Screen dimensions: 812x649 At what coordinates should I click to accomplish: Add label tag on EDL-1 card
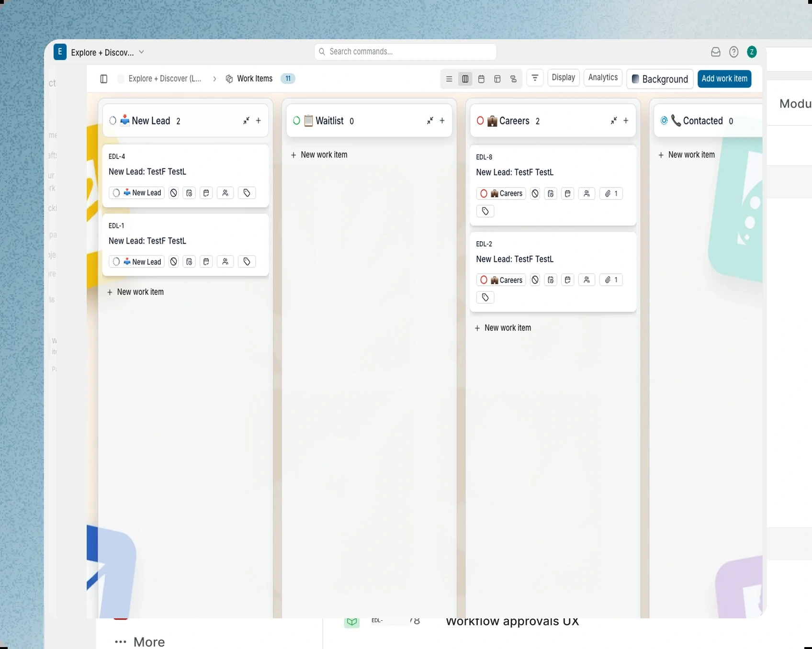tap(247, 262)
